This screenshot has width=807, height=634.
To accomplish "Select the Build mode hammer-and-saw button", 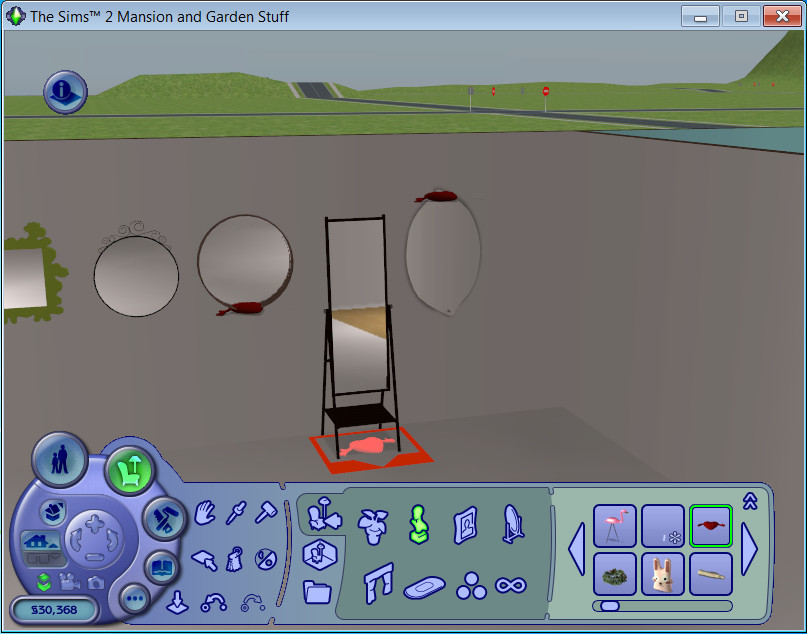I will tap(162, 517).
